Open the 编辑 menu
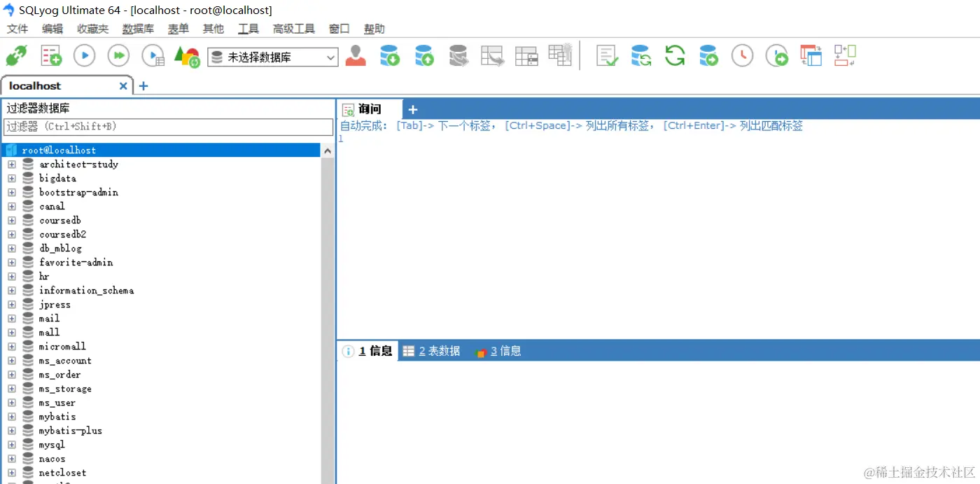Screen dimensions: 980x484 click(52, 29)
